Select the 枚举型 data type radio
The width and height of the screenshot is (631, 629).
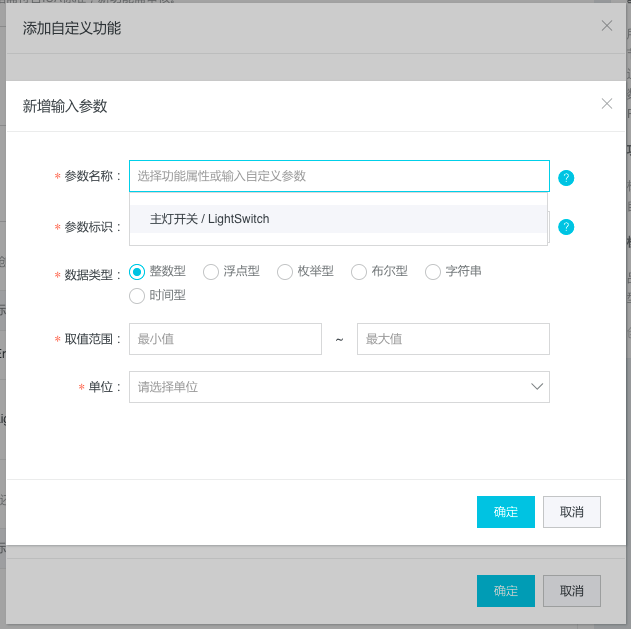(285, 271)
